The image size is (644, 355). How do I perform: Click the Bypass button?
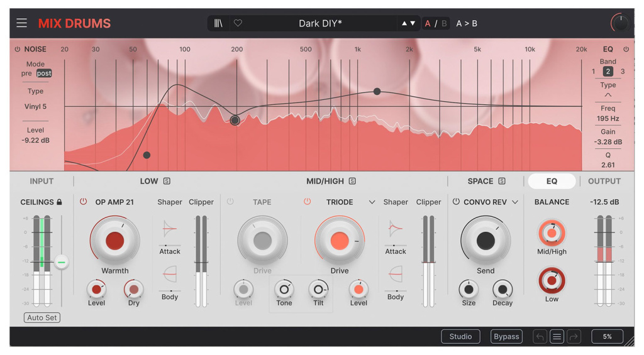506,337
